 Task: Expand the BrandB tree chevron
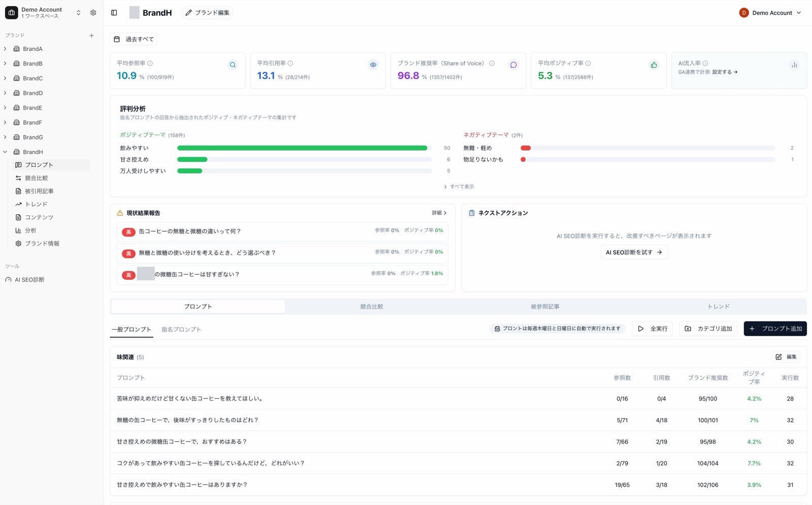(x=5, y=63)
